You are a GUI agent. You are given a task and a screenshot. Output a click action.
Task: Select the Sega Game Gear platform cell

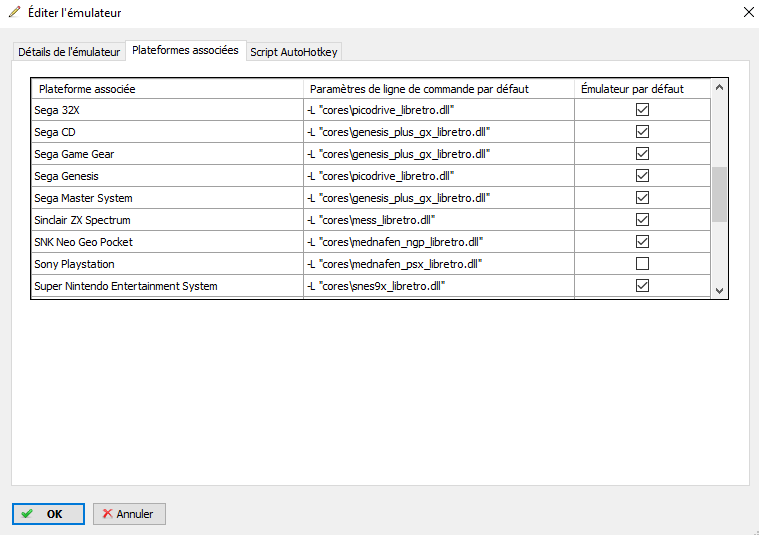click(x=167, y=154)
